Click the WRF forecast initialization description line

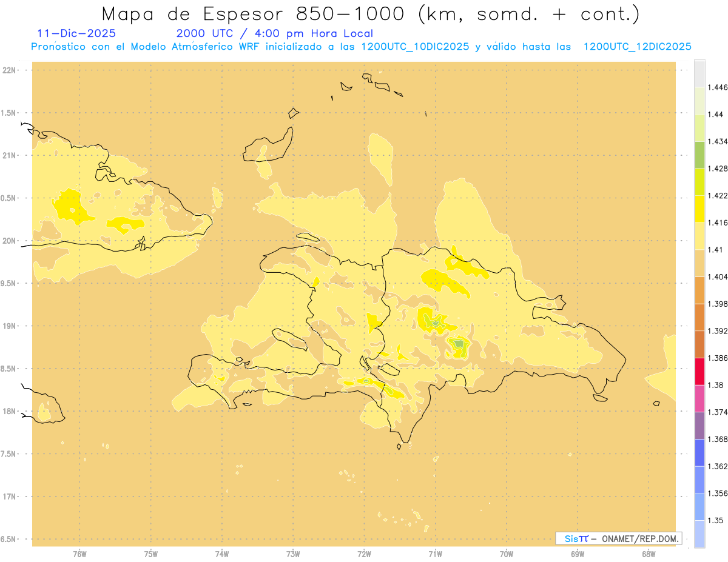point(361,47)
